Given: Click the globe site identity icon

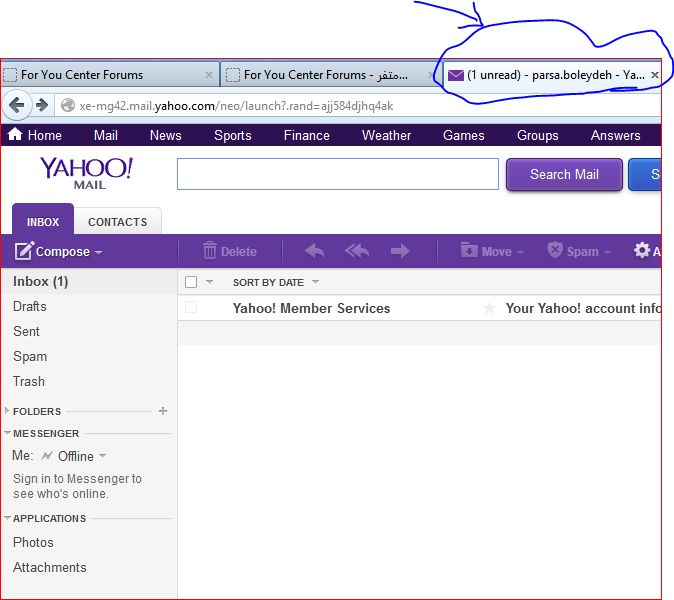Looking at the screenshot, I should coord(67,105).
